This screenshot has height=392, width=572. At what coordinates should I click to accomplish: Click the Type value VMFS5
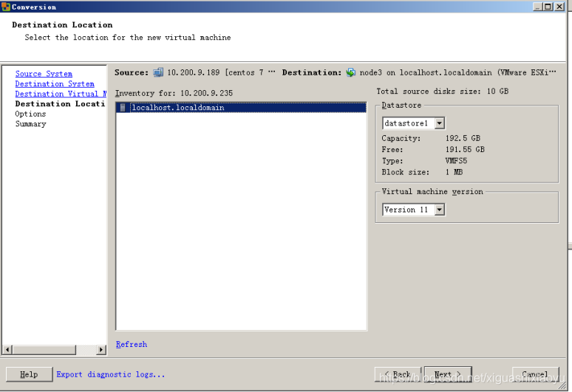point(456,161)
